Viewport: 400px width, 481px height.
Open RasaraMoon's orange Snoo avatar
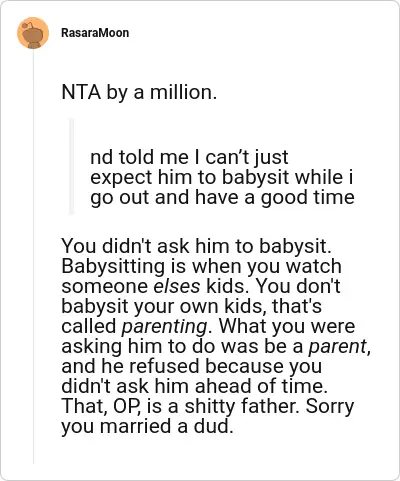click(33, 33)
